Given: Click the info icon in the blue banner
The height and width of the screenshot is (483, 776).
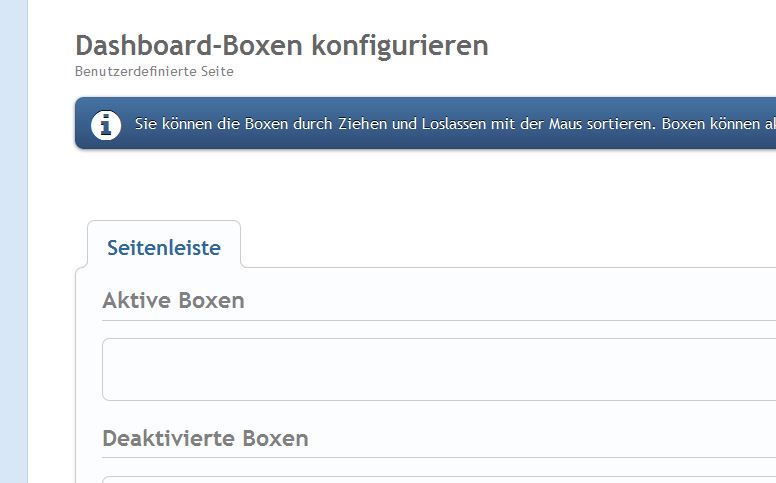Looking at the screenshot, I should (106, 125).
